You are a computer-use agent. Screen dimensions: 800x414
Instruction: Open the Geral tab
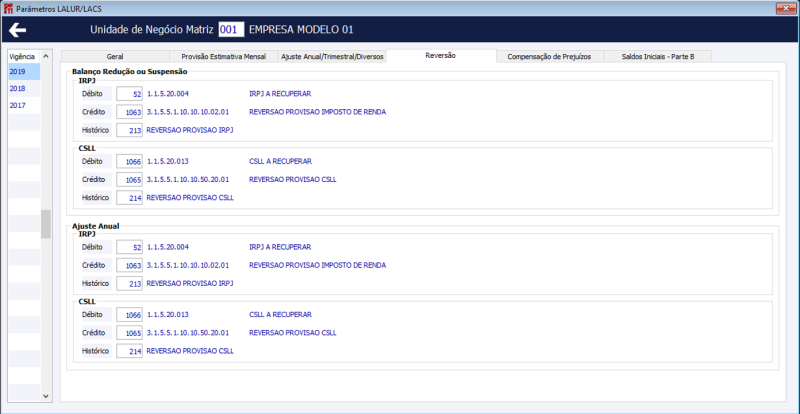[115, 57]
